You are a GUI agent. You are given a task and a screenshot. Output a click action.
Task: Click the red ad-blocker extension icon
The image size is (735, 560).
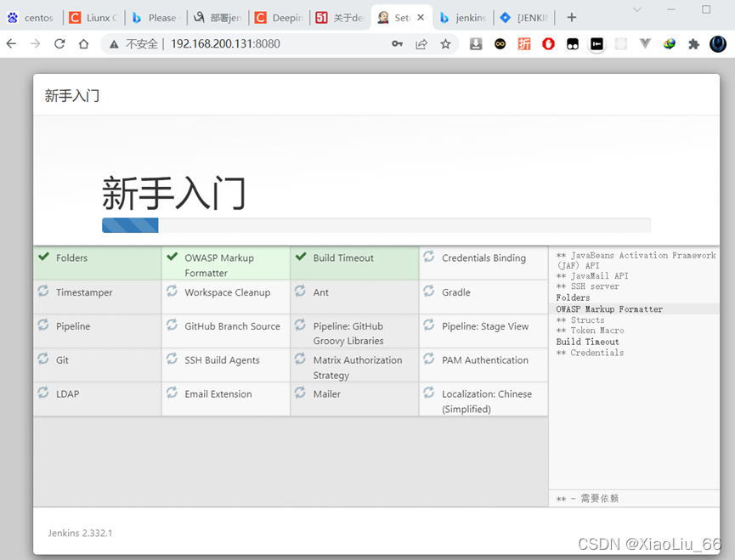548,44
